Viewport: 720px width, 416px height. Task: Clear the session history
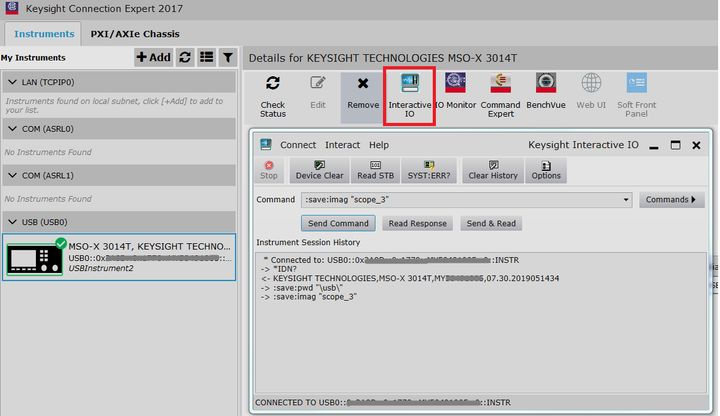coord(493,170)
